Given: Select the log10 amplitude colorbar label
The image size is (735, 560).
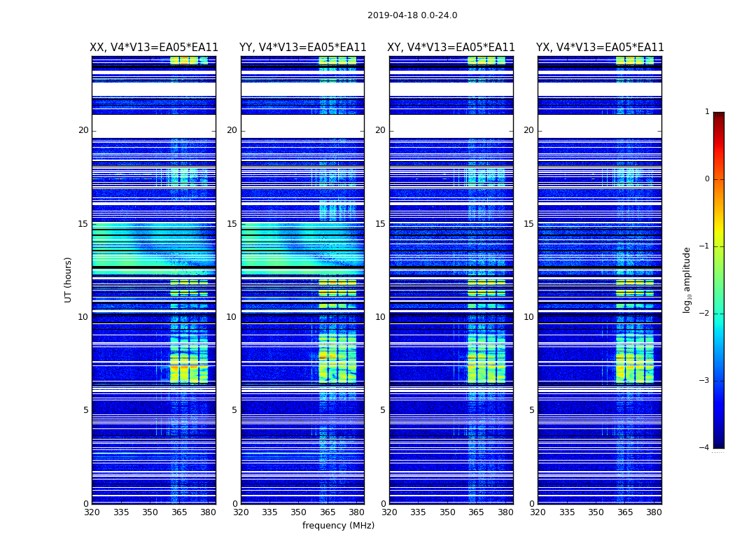Looking at the screenshot, I should 687,279.
